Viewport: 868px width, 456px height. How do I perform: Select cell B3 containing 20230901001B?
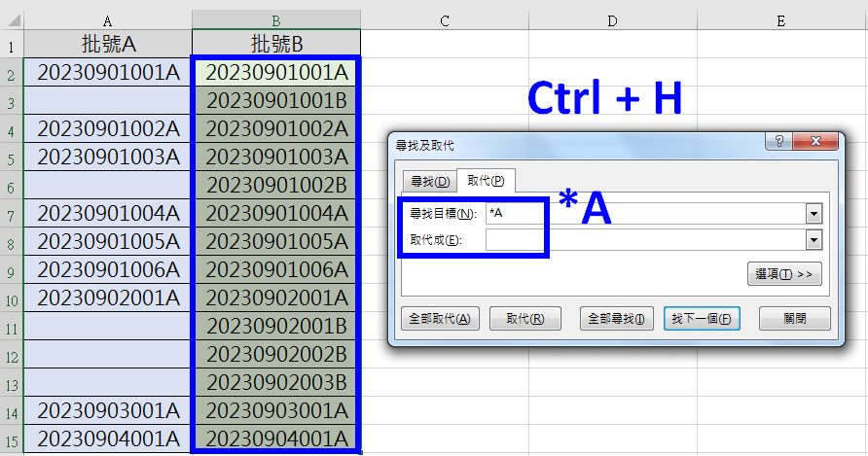[x=276, y=100]
